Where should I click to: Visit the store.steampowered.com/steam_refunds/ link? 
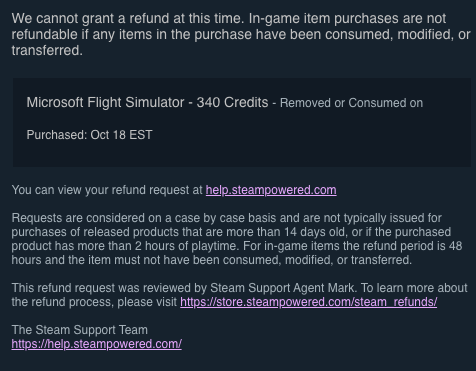309,302
